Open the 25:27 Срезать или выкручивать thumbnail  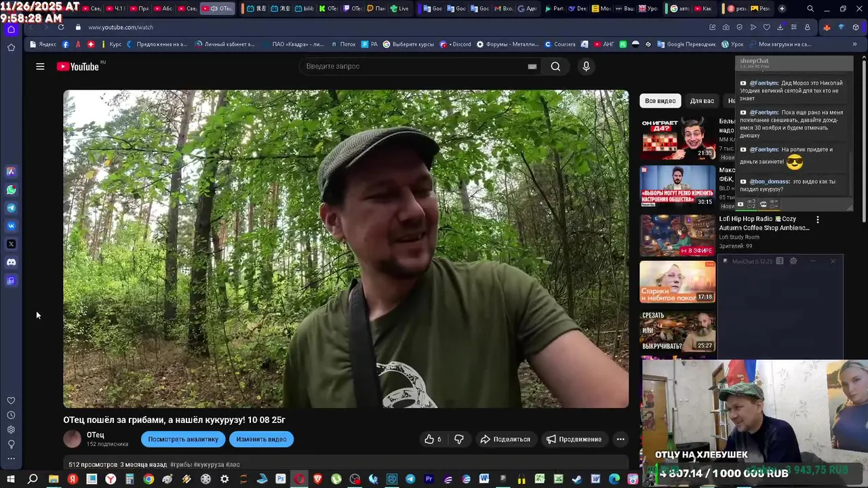coord(677,331)
